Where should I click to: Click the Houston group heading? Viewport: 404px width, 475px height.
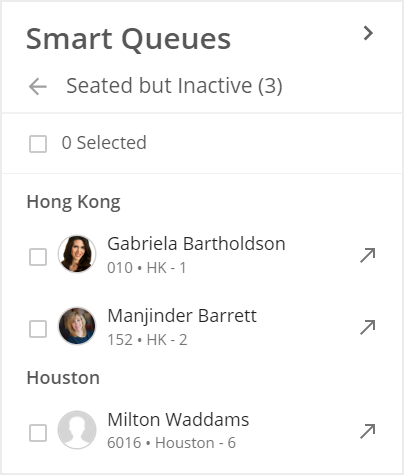63,378
